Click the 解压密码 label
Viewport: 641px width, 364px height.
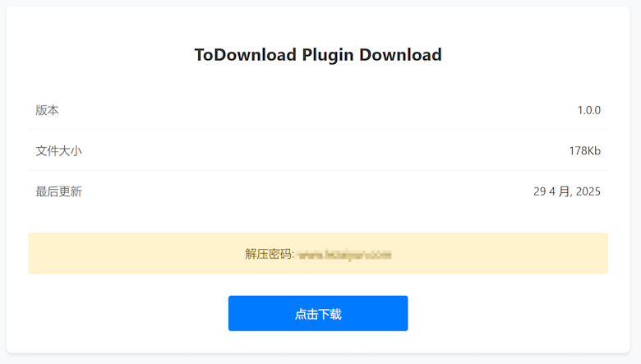tap(269, 254)
